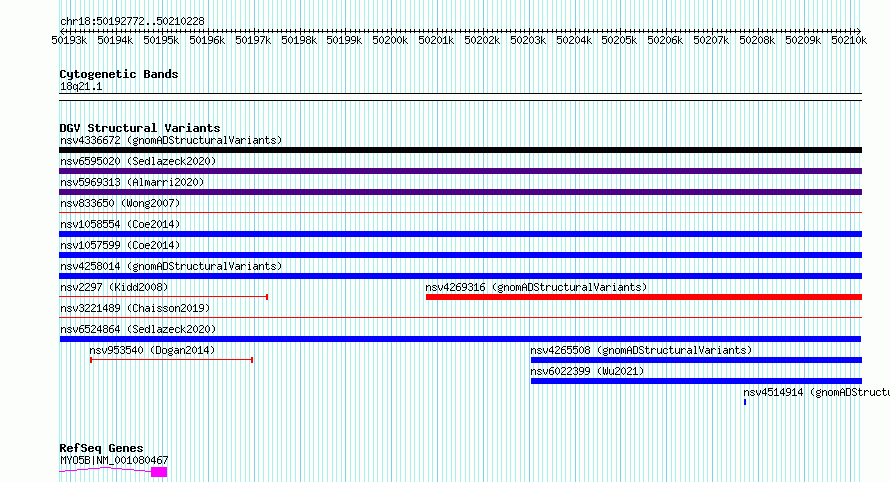Image resolution: width=890 pixels, height=482 pixels.
Task: Open the nsv2297 (Kidd2008) variant
Action: pyautogui.click(x=114, y=287)
